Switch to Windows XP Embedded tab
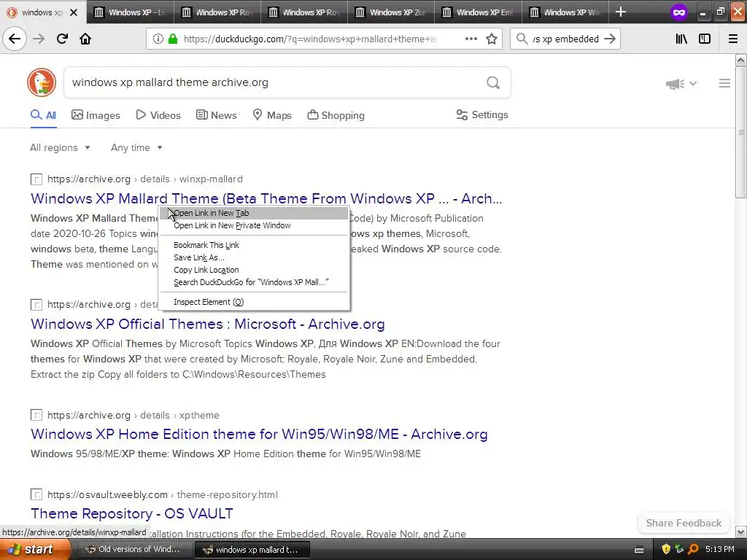This screenshot has width=747, height=560. pos(478,12)
